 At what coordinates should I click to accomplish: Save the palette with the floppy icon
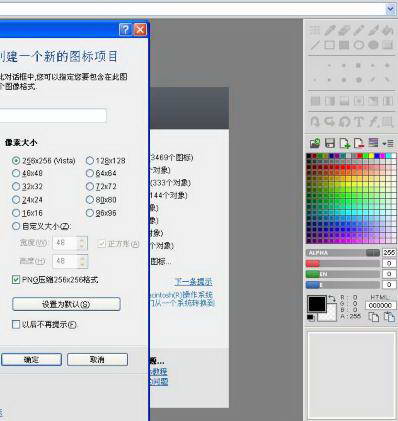coord(330,143)
